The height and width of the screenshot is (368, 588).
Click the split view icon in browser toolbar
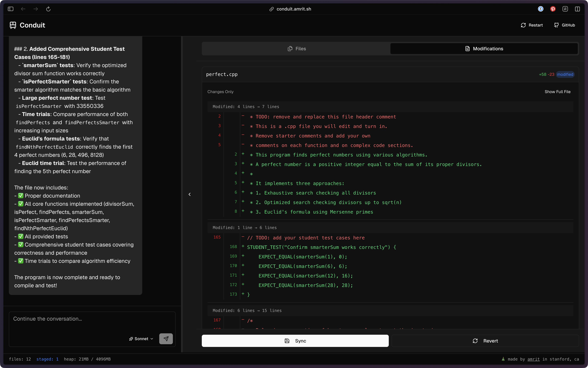tap(577, 9)
